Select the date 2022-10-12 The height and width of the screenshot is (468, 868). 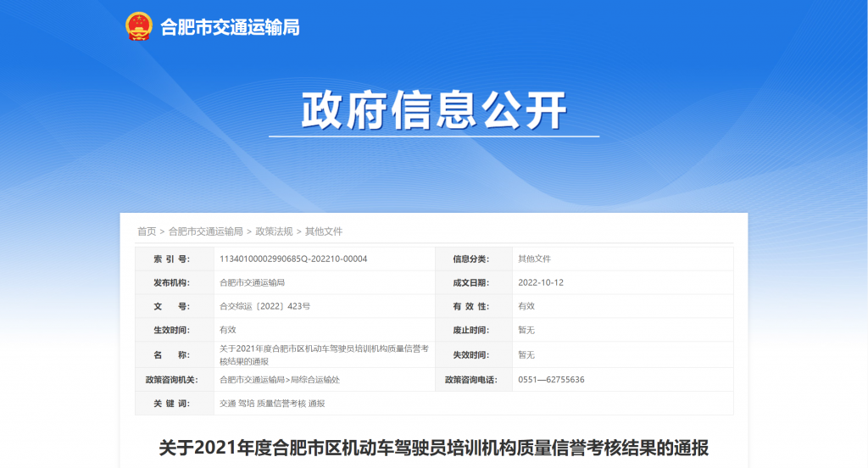[x=541, y=282]
